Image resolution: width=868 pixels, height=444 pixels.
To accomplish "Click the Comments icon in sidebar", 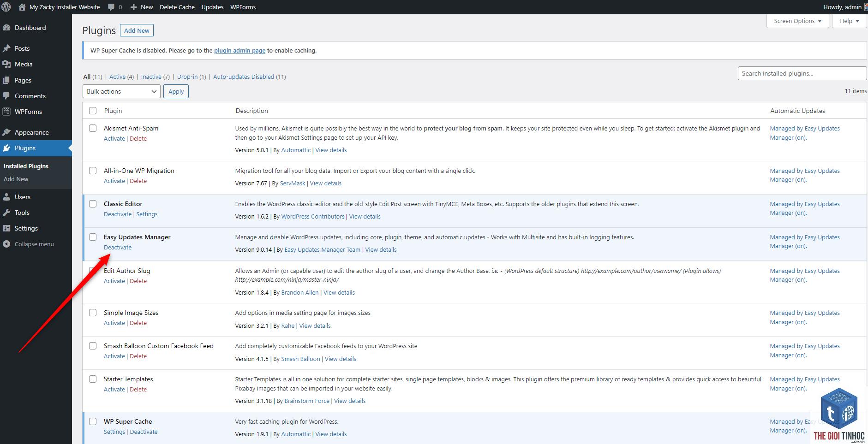I will 6,96.
